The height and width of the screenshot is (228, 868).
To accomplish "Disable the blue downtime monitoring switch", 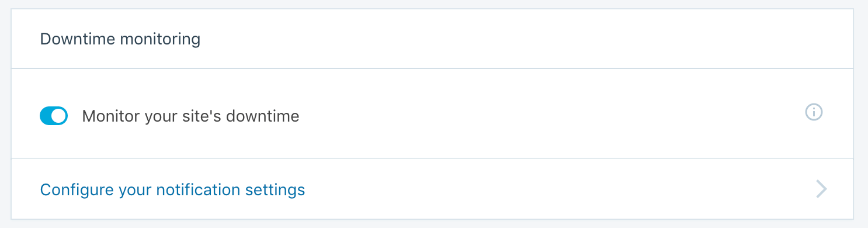I will [x=54, y=116].
